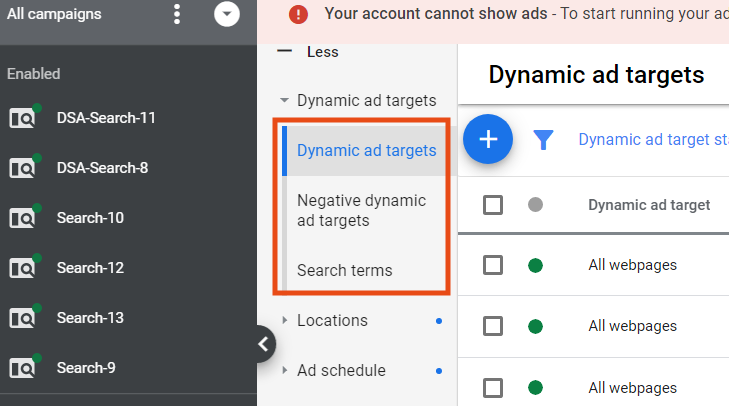Click Less to collapse navigation options

click(310, 52)
